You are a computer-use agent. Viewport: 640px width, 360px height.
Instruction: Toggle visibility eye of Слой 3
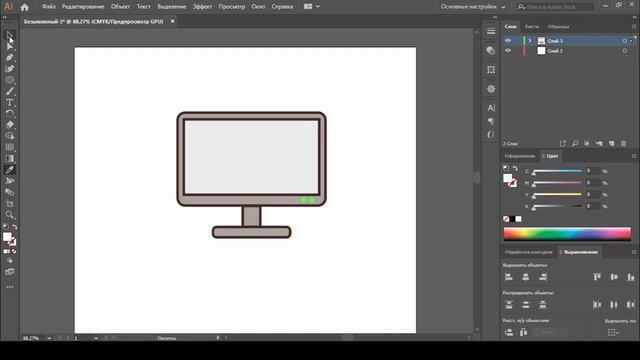(508, 40)
